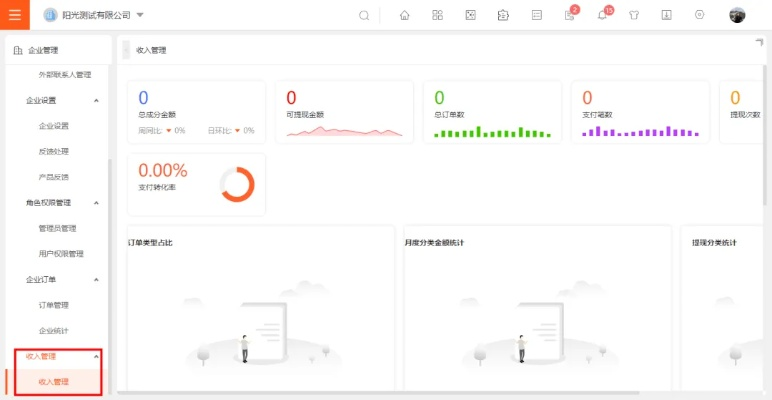772x400 pixels.
Task: Open the hexagon settings icon
Action: click(699, 15)
